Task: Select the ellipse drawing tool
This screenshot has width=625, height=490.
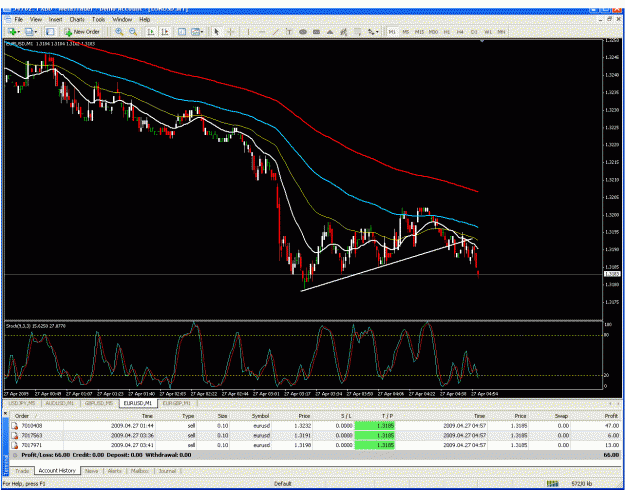Action: (x=303, y=31)
